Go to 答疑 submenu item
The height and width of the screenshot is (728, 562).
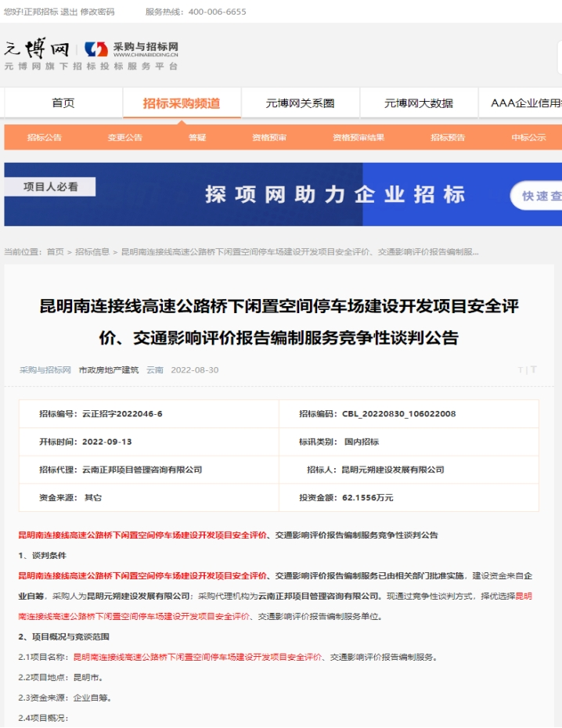click(x=197, y=138)
